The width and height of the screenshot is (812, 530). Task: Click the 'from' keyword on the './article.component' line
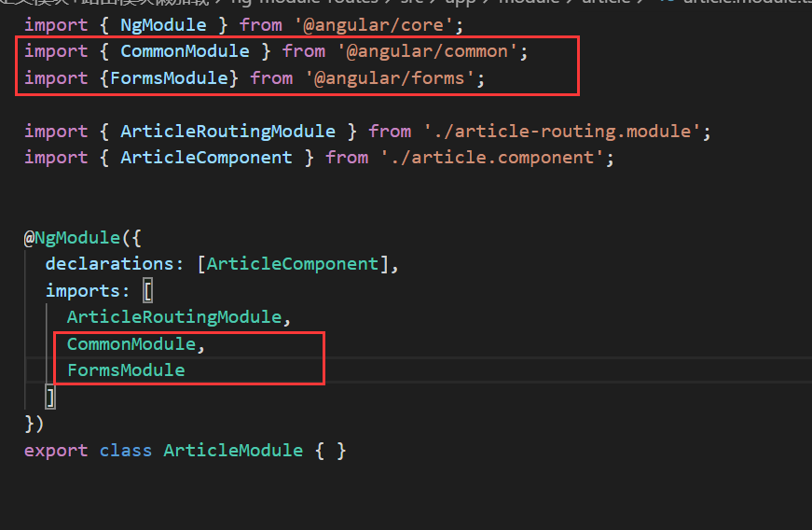347,158
